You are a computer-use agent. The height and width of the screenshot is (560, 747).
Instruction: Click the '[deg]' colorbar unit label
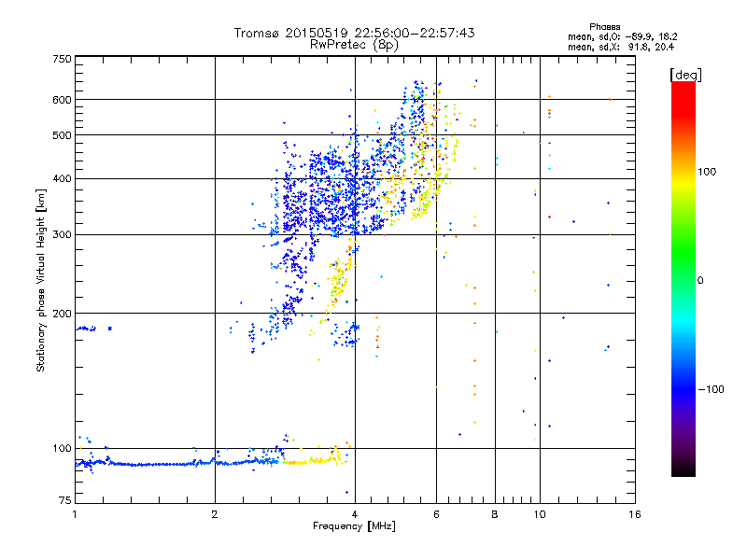(x=685, y=75)
